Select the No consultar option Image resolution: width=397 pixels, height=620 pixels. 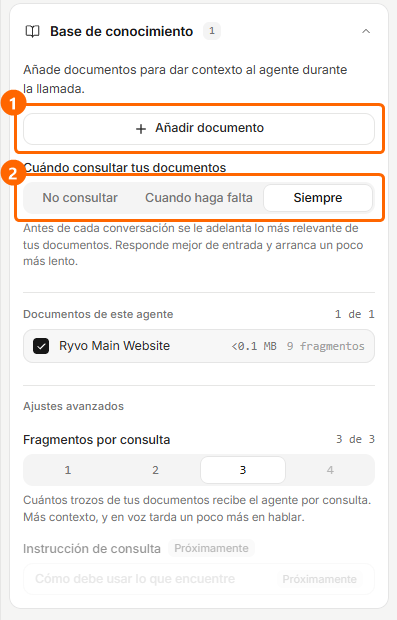(x=80, y=198)
